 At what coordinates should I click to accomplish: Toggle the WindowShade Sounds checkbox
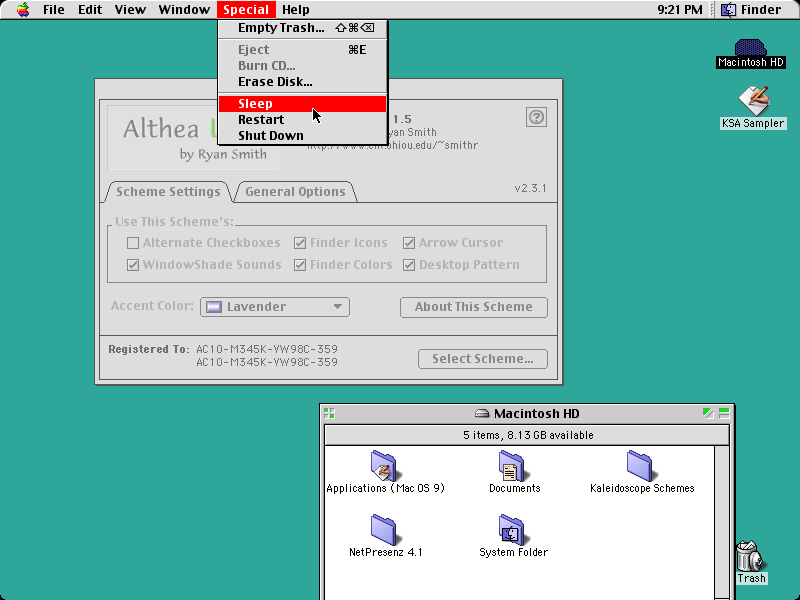click(133, 265)
